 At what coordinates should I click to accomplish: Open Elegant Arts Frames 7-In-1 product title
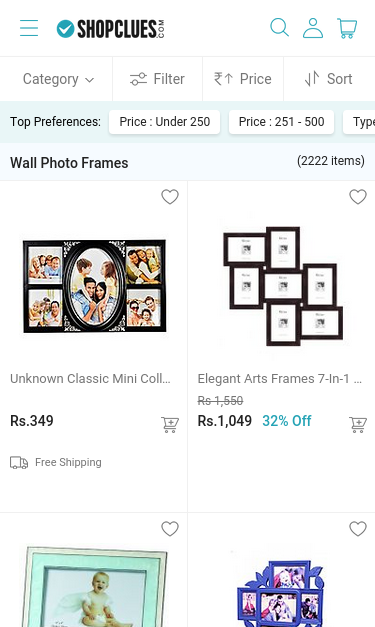(280, 378)
